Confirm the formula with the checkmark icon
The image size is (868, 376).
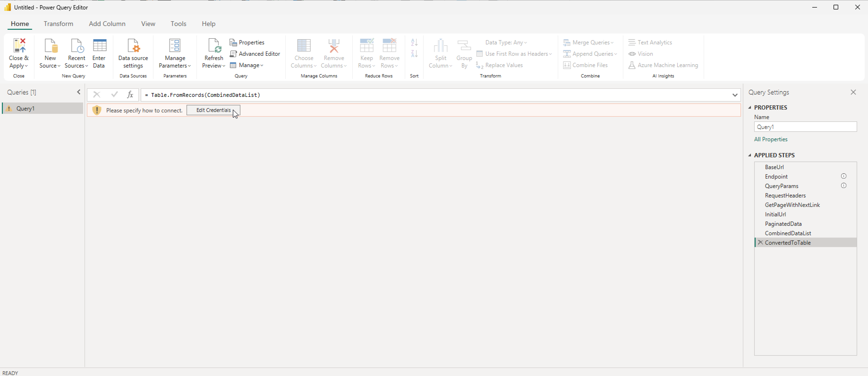click(x=114, y=95)
